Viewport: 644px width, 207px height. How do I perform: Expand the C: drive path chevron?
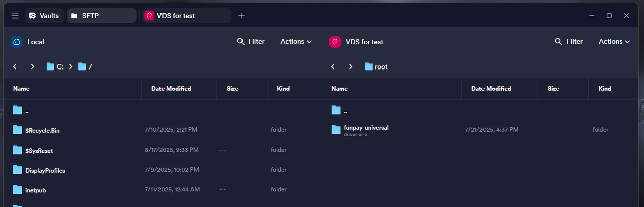pos(71,66)
